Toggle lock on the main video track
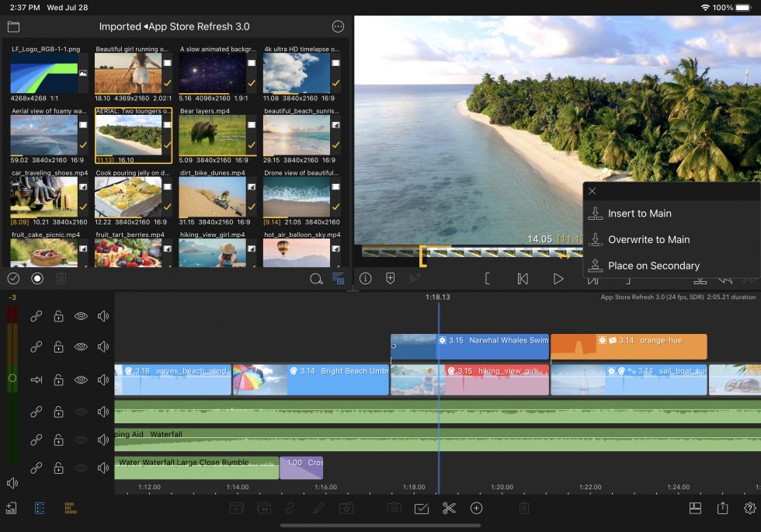761x532 pixels. (x=58, y=380)
